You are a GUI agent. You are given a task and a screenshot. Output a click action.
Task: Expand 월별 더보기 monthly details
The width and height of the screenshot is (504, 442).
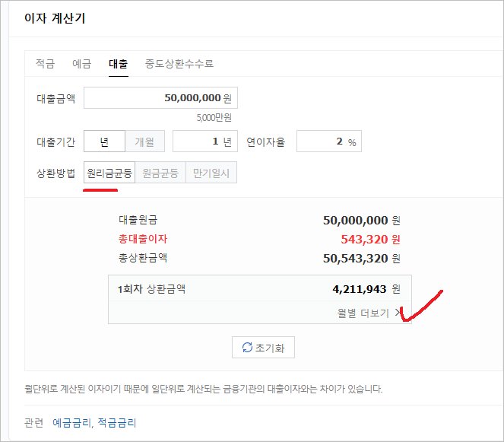point(369,313)
